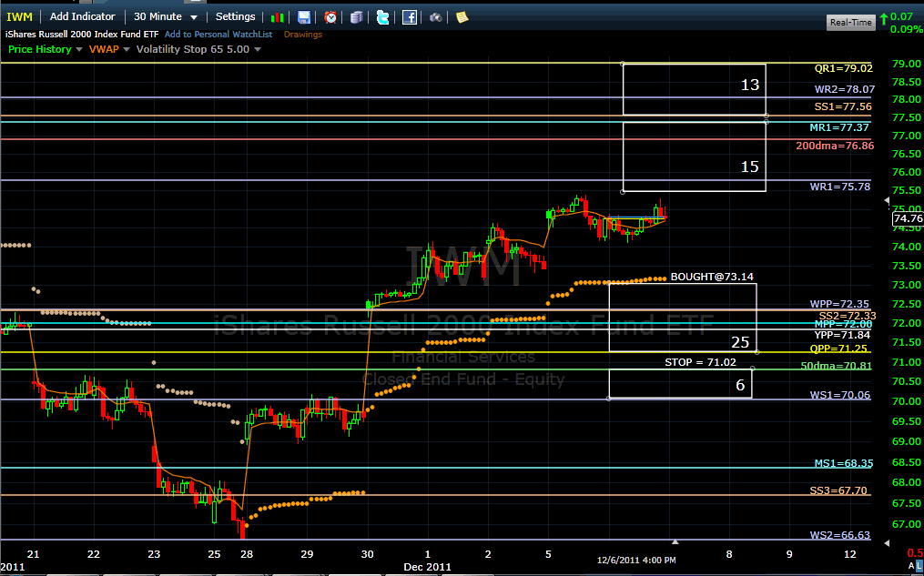The width and height of the screenshot is (924, 576).
Task: Click the YPP=71.84 pivot label
Action: (x=842, y=335)
